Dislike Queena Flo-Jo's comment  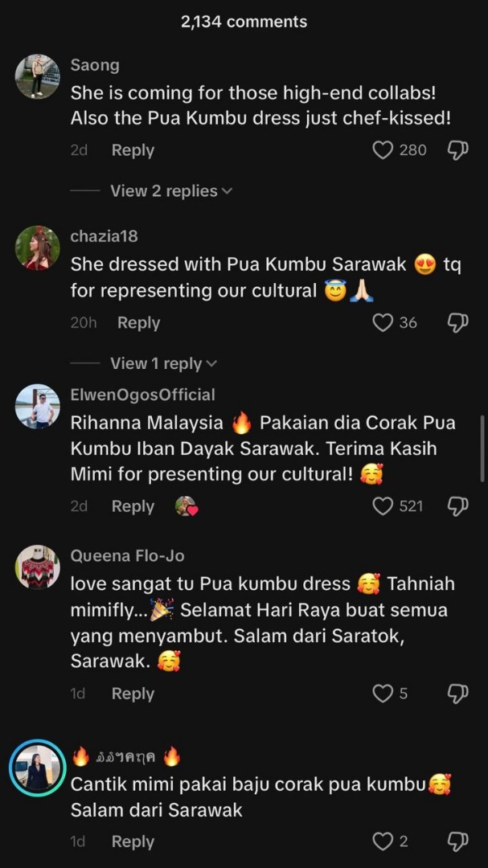click(x=457, y=694)
